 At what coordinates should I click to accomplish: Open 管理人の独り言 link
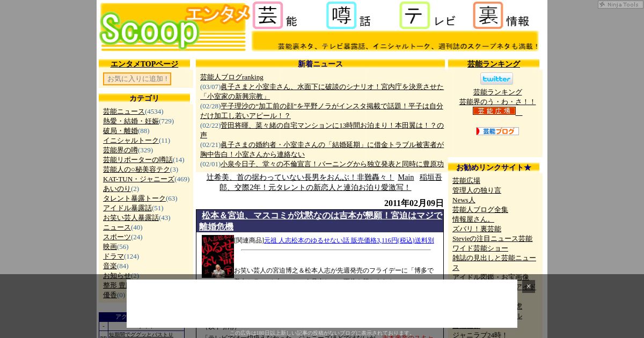click(x=477, y=190)
